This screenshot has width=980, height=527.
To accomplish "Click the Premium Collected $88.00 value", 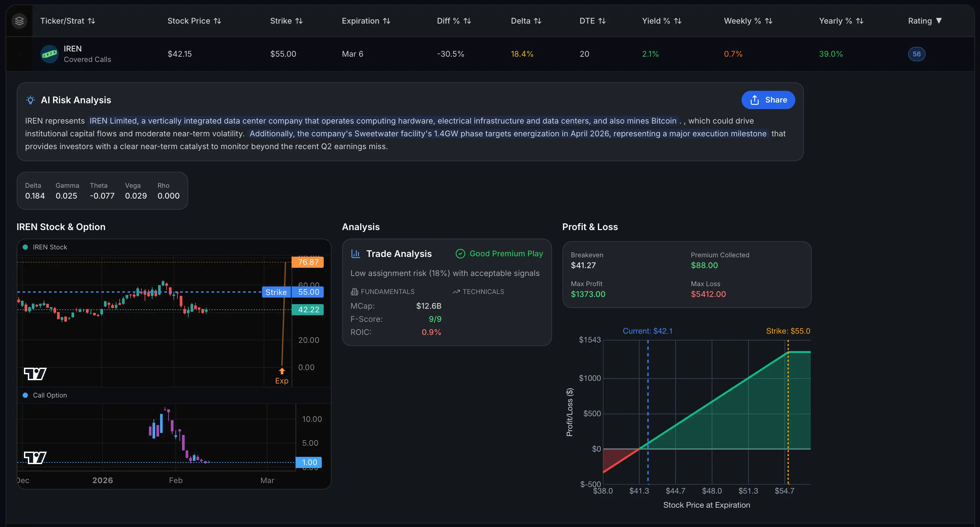I will point(704,265).
